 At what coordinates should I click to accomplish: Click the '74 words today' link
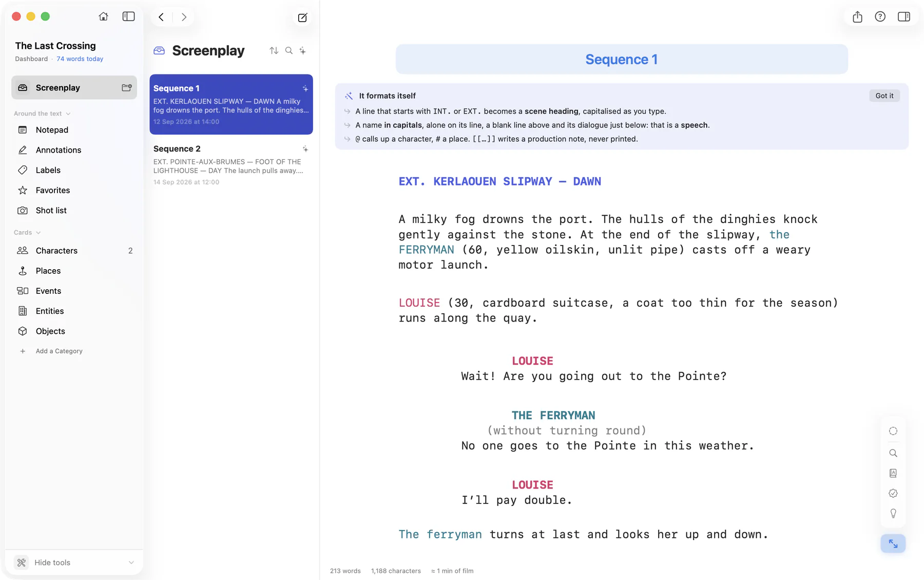click(x=80, y=59)
